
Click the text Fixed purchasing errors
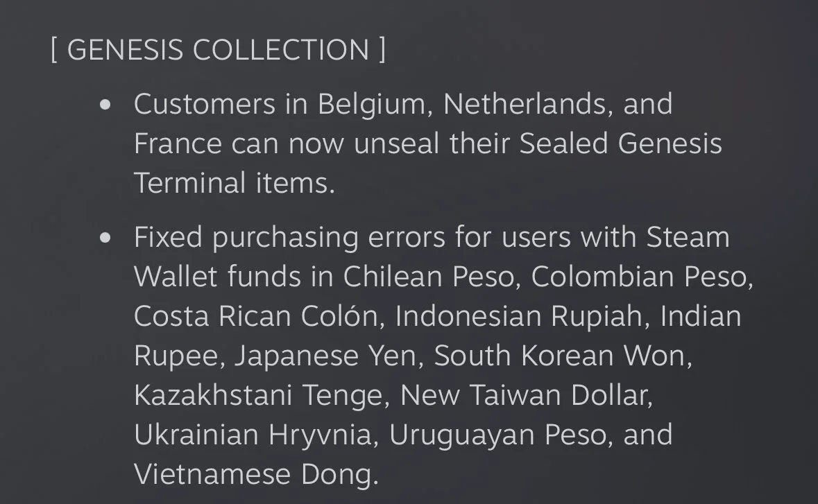(289, 238)
